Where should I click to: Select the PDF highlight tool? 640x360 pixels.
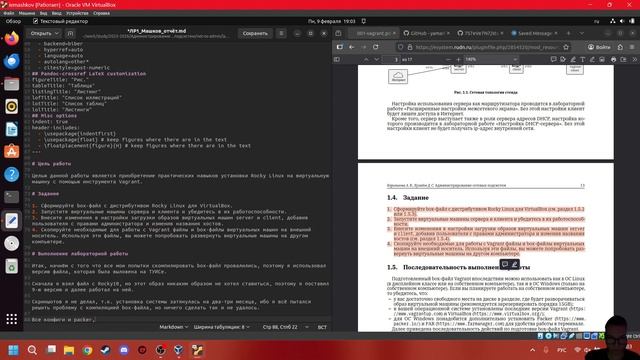click(573, 59)
